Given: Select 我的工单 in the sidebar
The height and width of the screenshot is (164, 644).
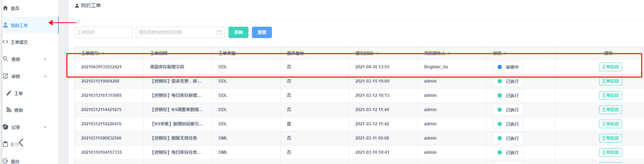Looking at the screenshot, I should coord(30,25).
